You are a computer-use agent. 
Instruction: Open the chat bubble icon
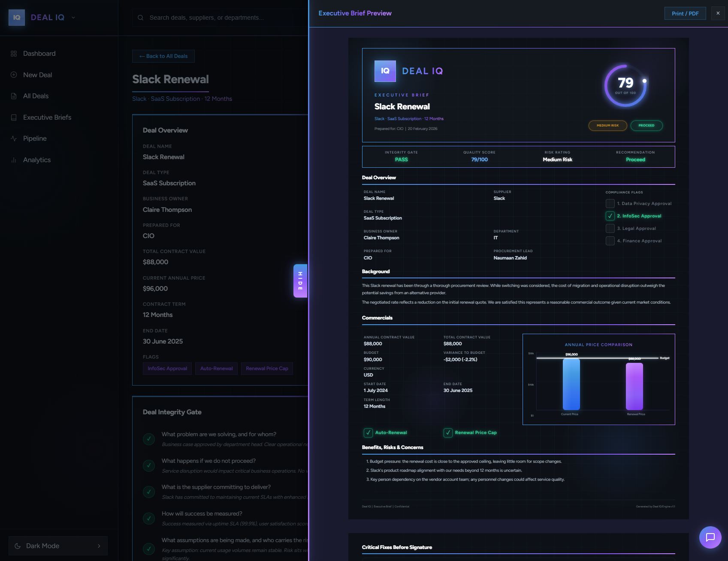coord(710,537)
